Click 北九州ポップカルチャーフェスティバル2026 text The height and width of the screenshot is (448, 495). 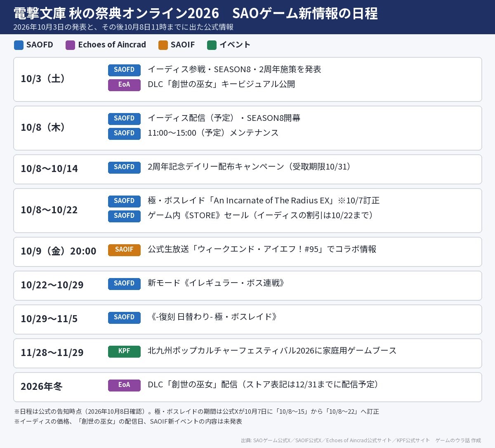(x=272, y=351)
